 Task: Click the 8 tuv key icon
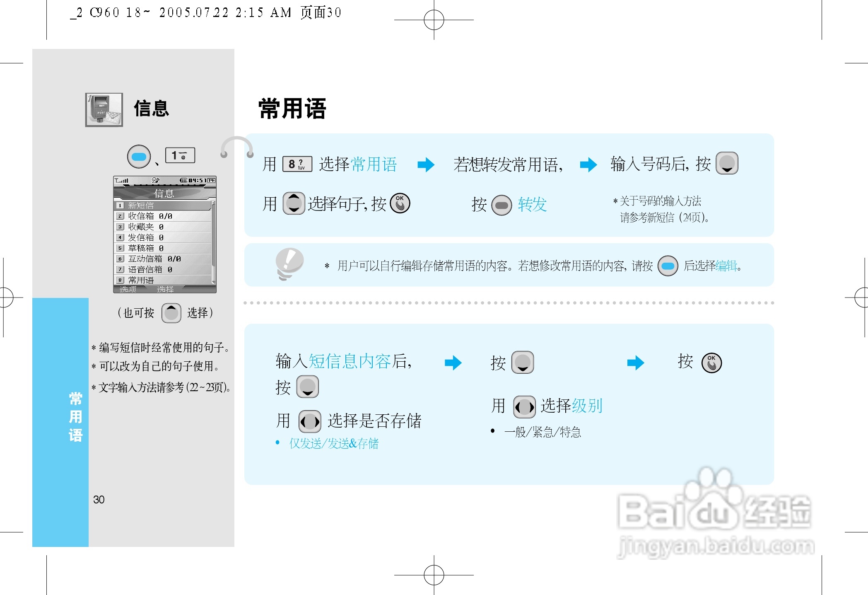pos(297,164)
